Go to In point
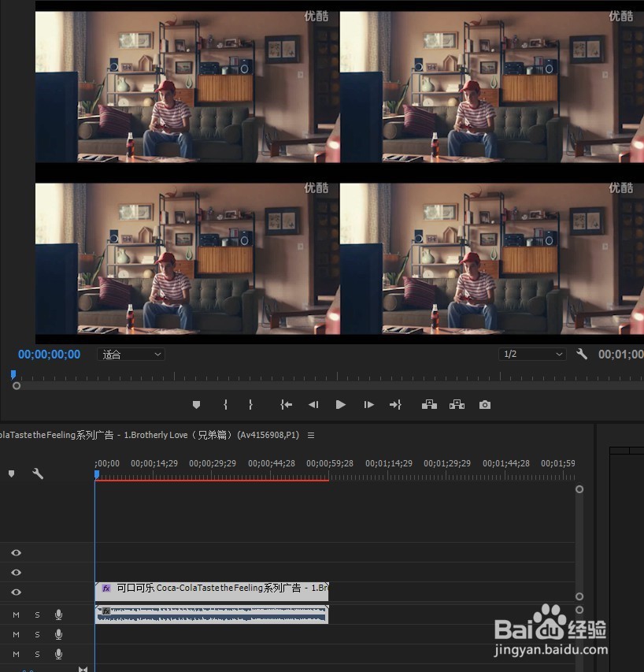The width and height of the screenshot is (644, 672). [x=286, y=405]
